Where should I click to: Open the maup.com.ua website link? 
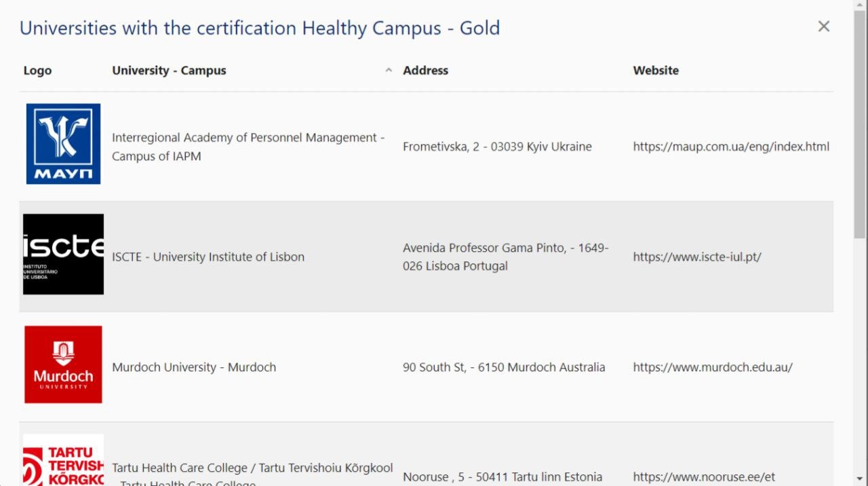point(730,147)
